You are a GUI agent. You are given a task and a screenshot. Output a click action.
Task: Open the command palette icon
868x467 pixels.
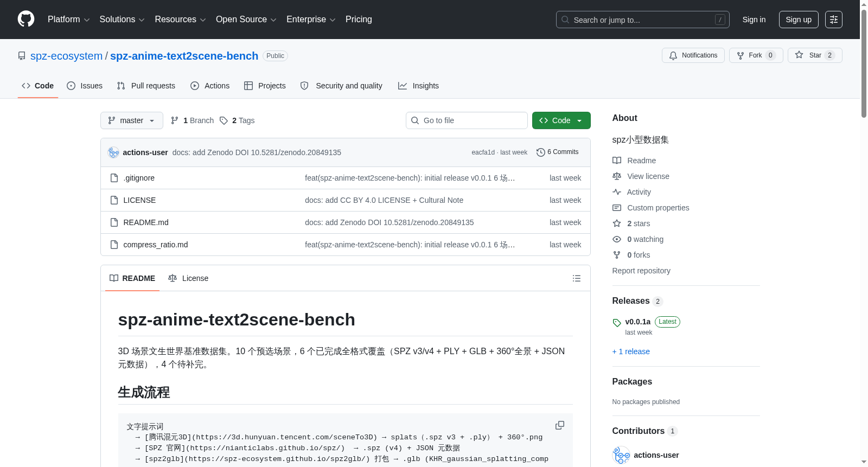tap(833, 20)
